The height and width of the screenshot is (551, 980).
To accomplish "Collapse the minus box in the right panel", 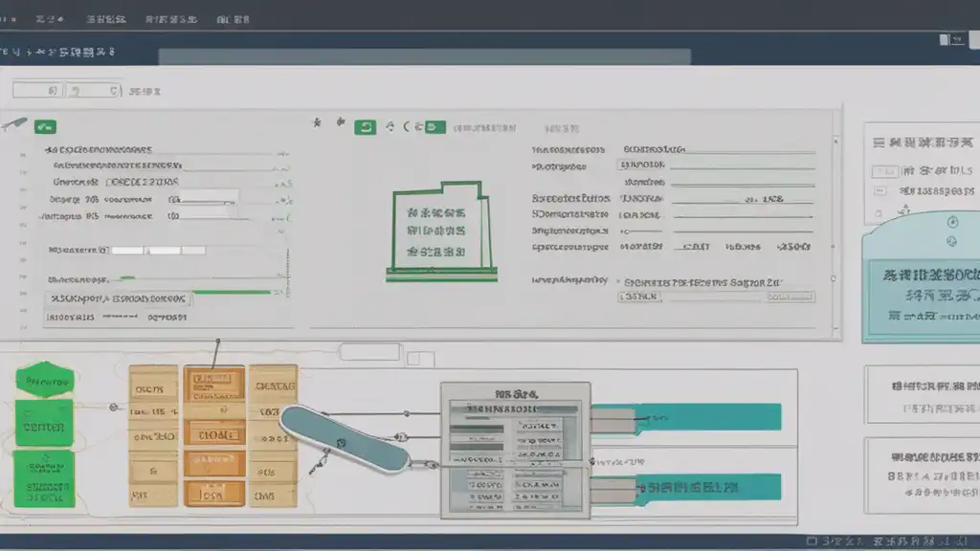I will click(x=880, y=190).
